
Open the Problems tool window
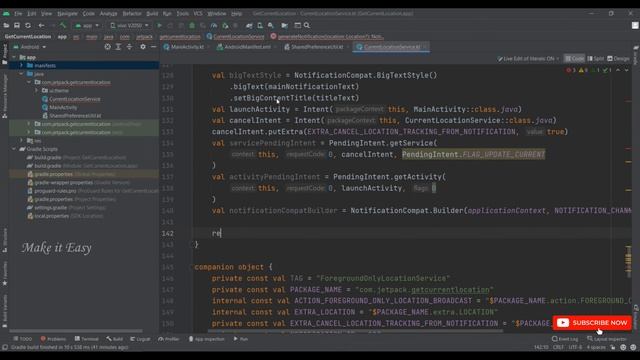(x=53, y=339)
